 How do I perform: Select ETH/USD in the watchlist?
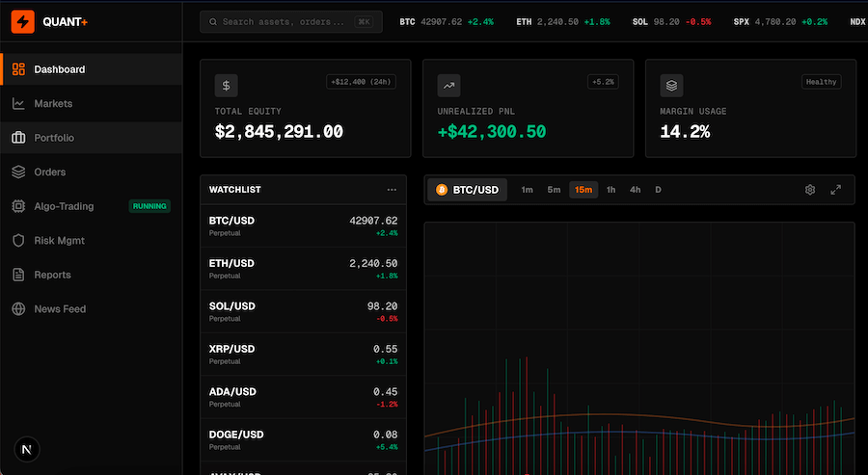click(x=303, y=268)
